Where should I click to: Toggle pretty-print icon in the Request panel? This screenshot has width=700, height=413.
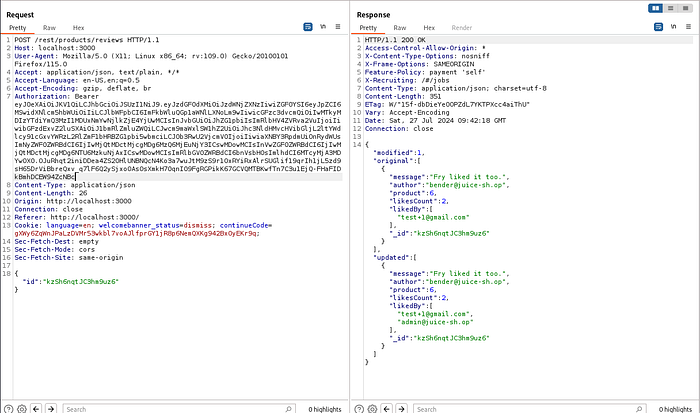(308, 27)
